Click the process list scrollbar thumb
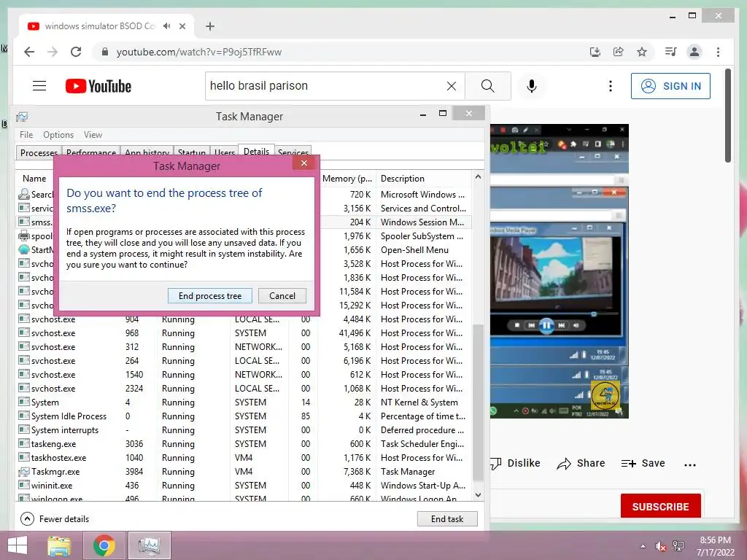The image size is (747, 560). 478,402
